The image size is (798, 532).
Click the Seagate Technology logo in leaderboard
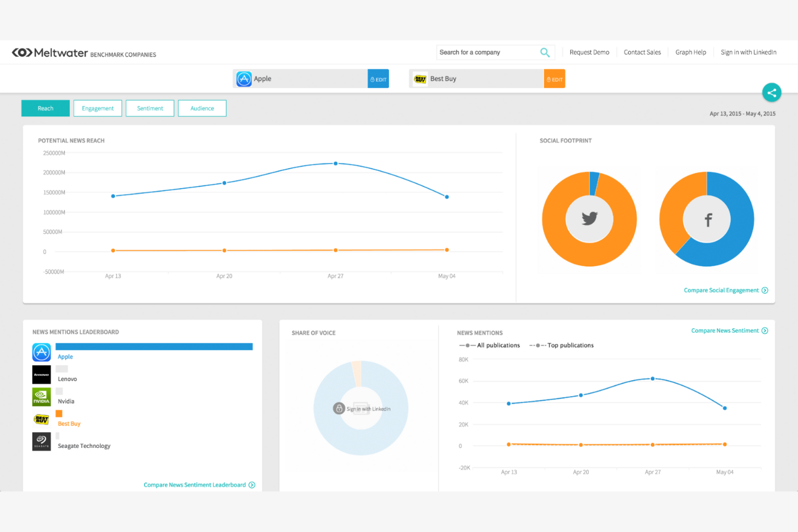click(42, 441)
